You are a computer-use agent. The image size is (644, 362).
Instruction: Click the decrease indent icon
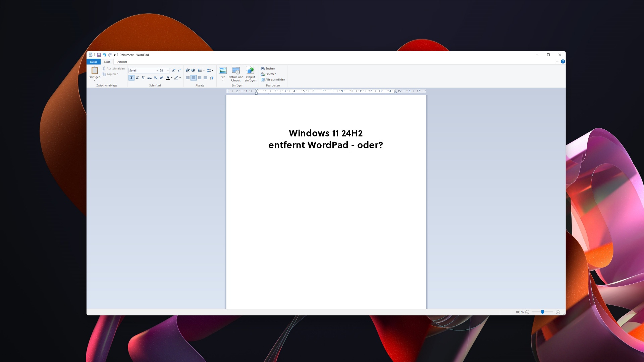pyautogui.click(x=188, y=70)
